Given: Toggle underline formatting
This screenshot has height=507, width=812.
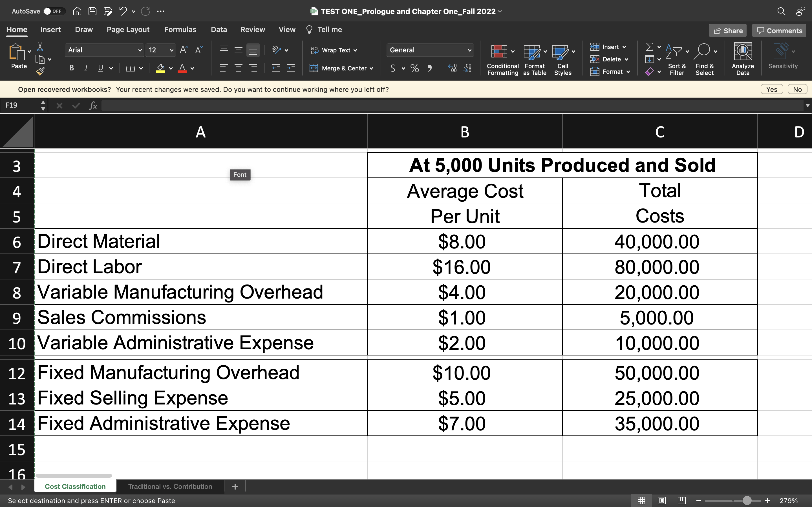Looking at the screenshot, I should point(100,68).
